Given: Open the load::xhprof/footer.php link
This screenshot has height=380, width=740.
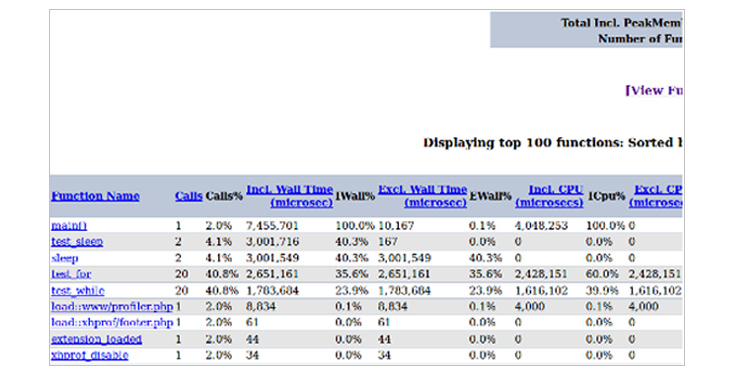Looking at the screenshot, I should [112, 323].
